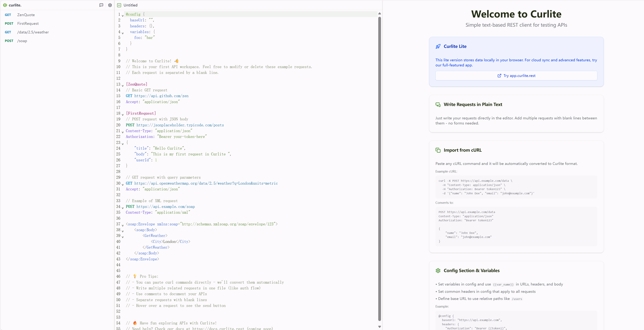This screenshot has height=330, width=644.
Task: Collapse the JSON body at line 23
Action: (123, 144)
